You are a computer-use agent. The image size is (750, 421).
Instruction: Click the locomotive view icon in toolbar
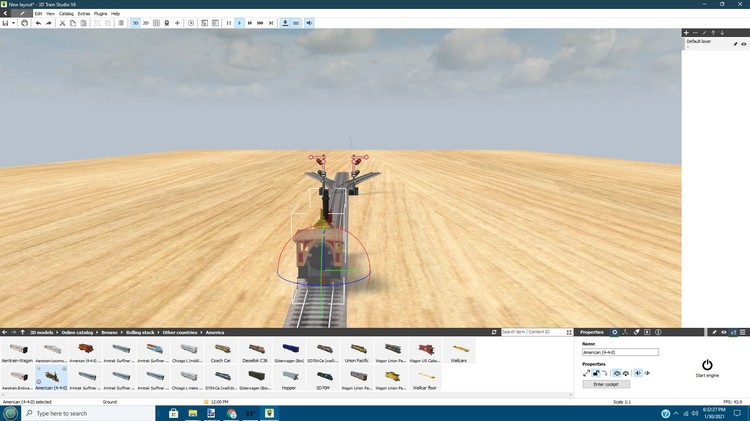[x=166, y=23]
